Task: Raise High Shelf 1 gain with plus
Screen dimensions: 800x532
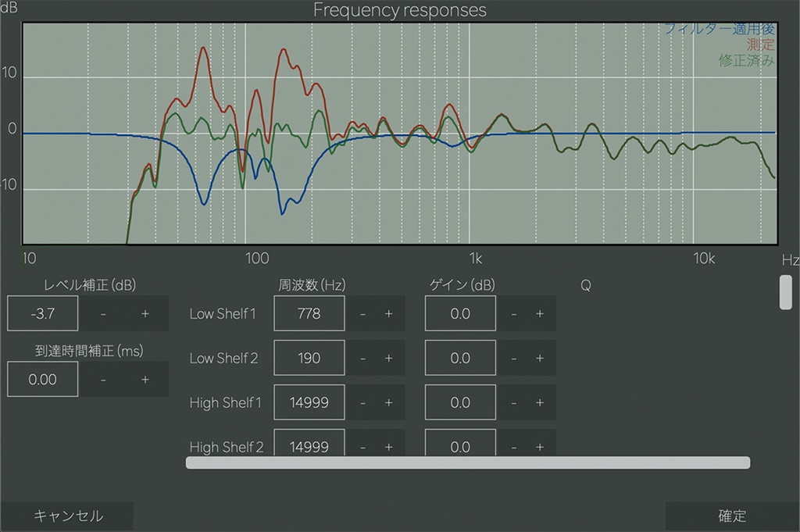Action: pos(540,402)
